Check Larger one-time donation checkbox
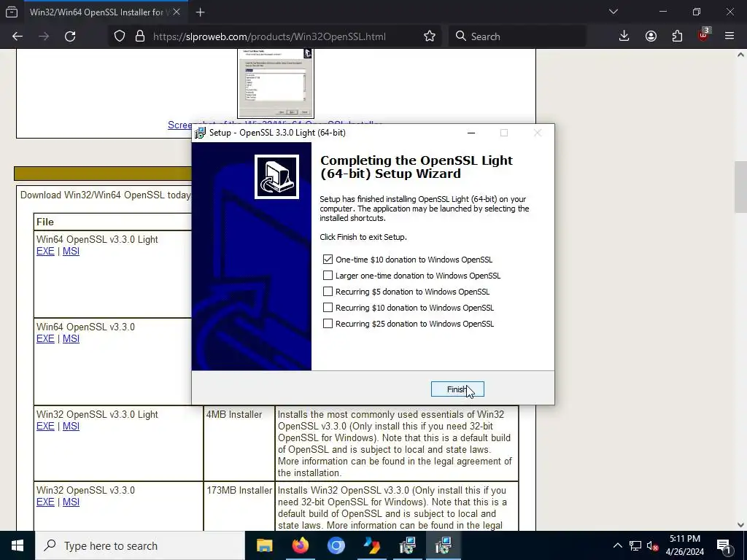 coord(328,276)
